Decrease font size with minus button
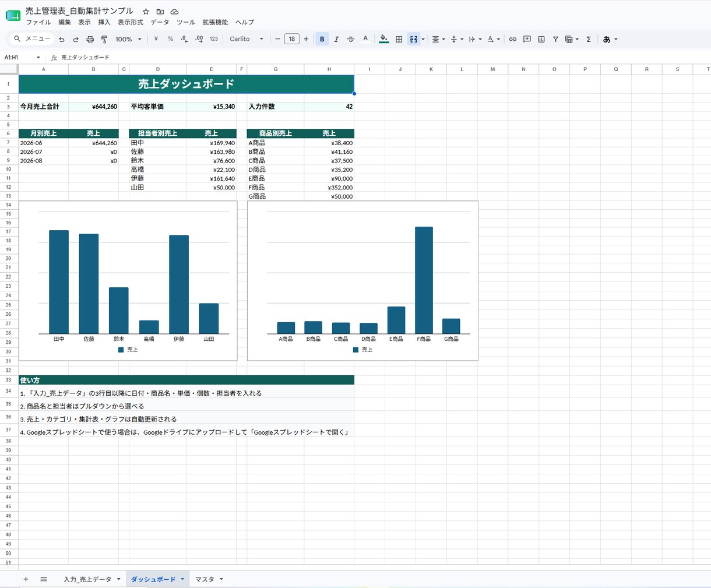 tap(277, 39)
